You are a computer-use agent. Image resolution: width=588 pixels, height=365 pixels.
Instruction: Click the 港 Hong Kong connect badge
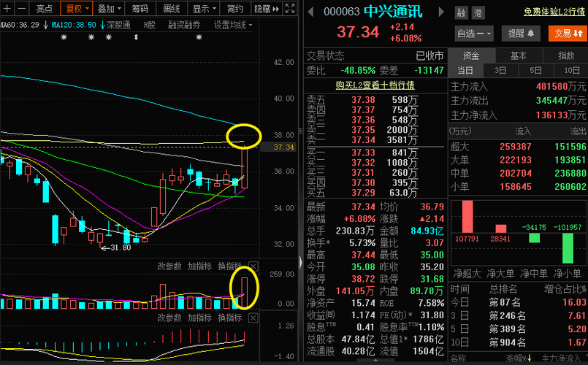[478, 13]
